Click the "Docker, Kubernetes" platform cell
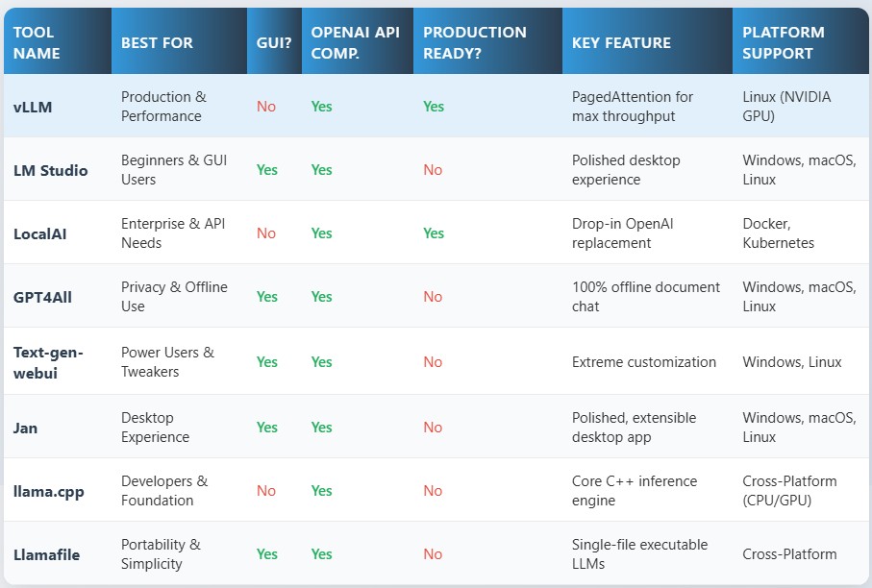Screen dimensions: 872x588 click(x=778, y=233)
